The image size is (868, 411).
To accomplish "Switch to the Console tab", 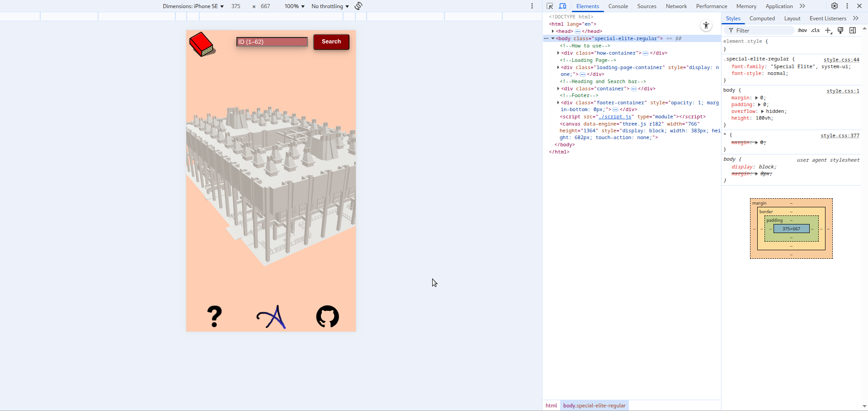I will pyautogui.click(x=618, y=6).
